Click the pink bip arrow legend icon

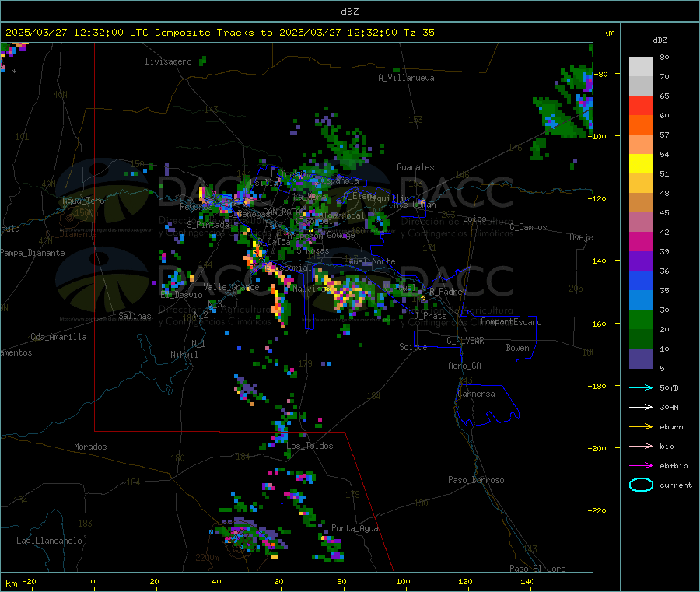pos(641,446)
